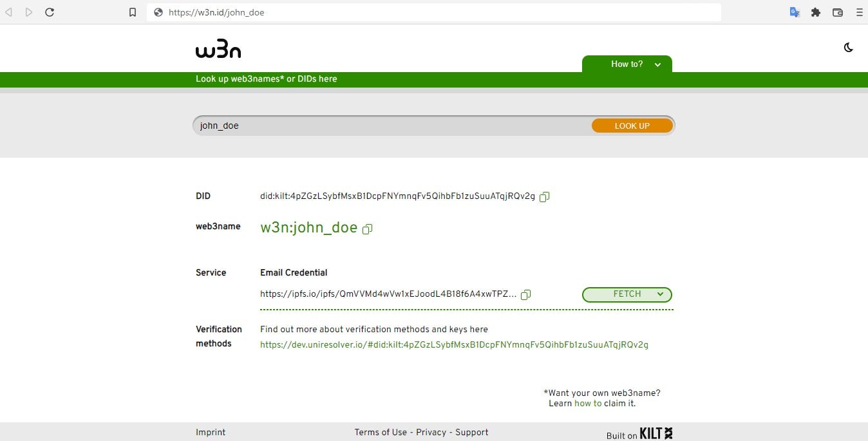868x441 pixels.
Task: Open the extensions puzzle icon
Action: point(816,12)
